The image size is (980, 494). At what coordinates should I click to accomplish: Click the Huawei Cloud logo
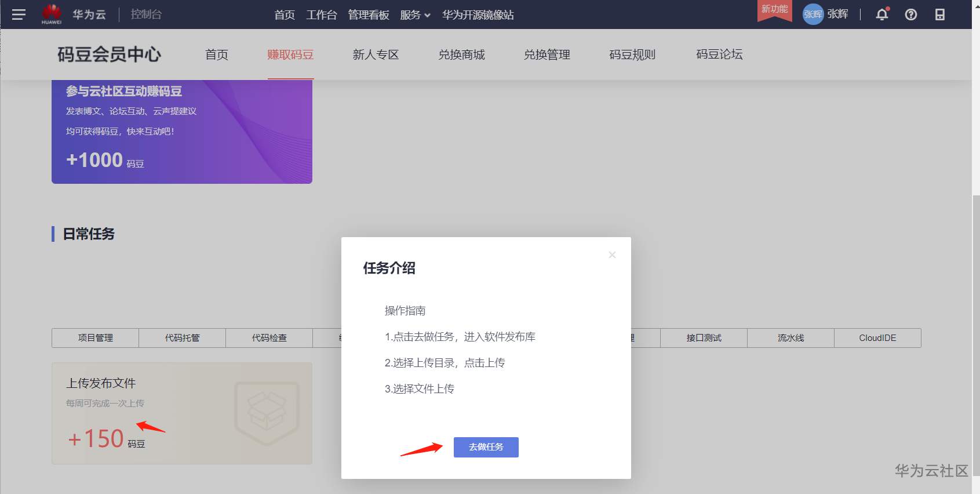74,14
